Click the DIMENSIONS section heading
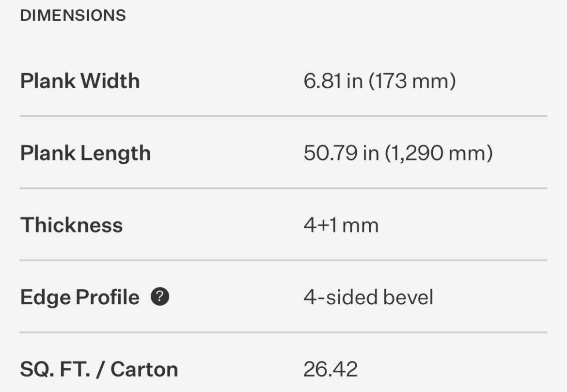 (x=73, y=16)
